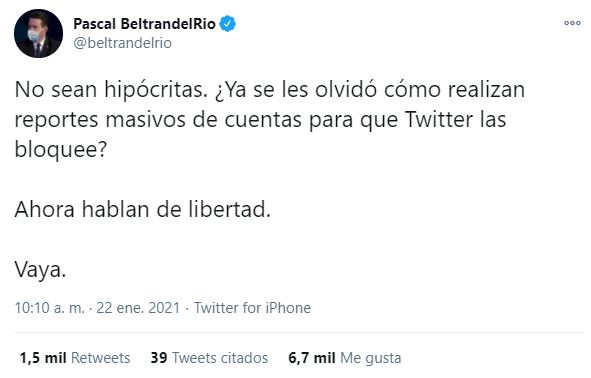Viewport: 591px width, 378px height.
Task: Click the word 'bloquee?' in the tweet
Action: point(61,150)
